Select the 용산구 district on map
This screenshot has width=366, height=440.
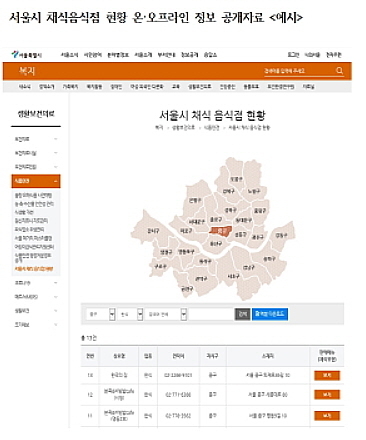click(x=216, y=244)
